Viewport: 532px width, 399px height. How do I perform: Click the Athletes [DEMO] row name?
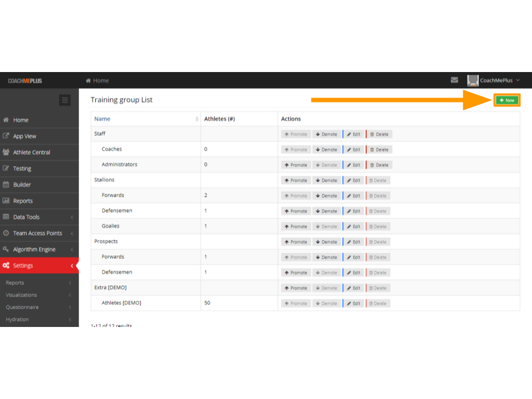[x=121, y=303]
